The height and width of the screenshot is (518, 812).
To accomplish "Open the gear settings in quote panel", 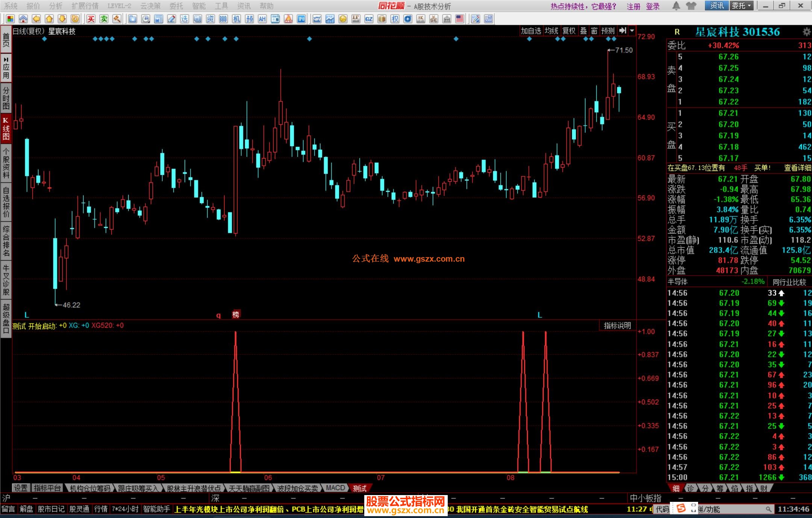I will (806, 32).
